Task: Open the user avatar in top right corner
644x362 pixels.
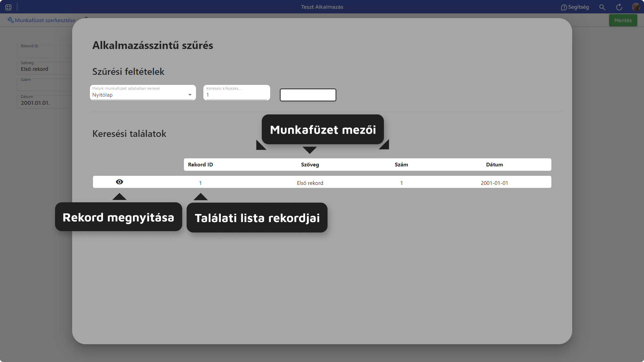Action: [x=636, y=7]
